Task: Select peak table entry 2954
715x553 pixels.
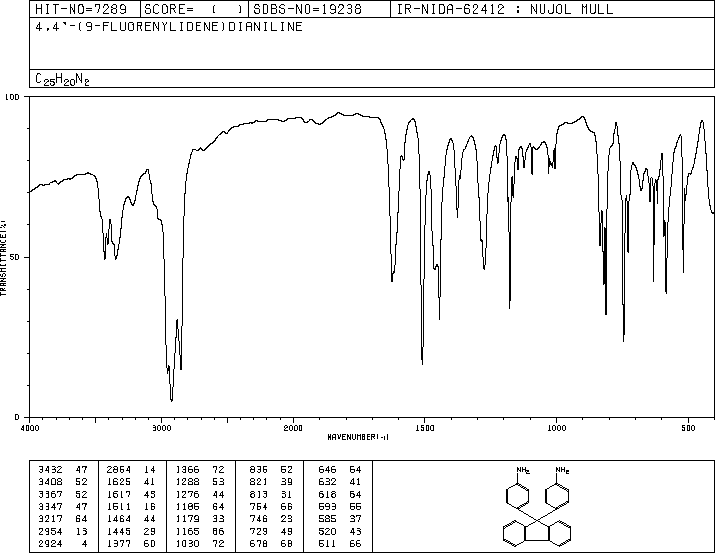Action: (x=63, y=532)
